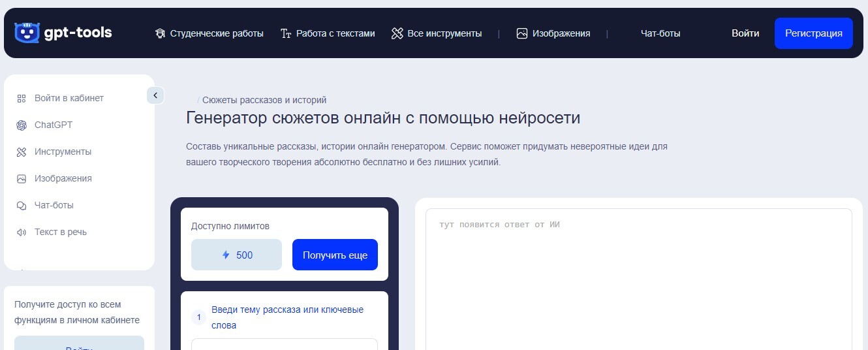Open Текст в речь from the sidebar
868x350 pixels.
pos(61,232)
